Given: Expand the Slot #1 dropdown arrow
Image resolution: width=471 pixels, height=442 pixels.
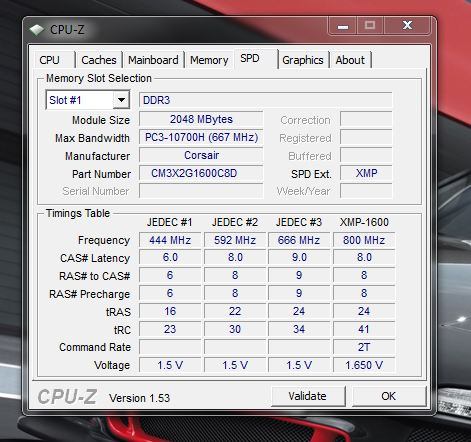Looking at the screenshot, I should (121, 100).
